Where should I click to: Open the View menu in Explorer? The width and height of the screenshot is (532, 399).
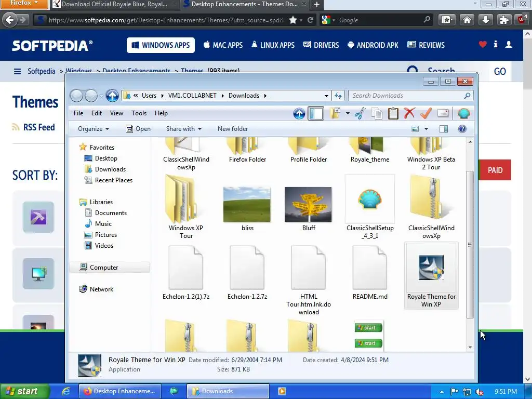click(116, 113)
